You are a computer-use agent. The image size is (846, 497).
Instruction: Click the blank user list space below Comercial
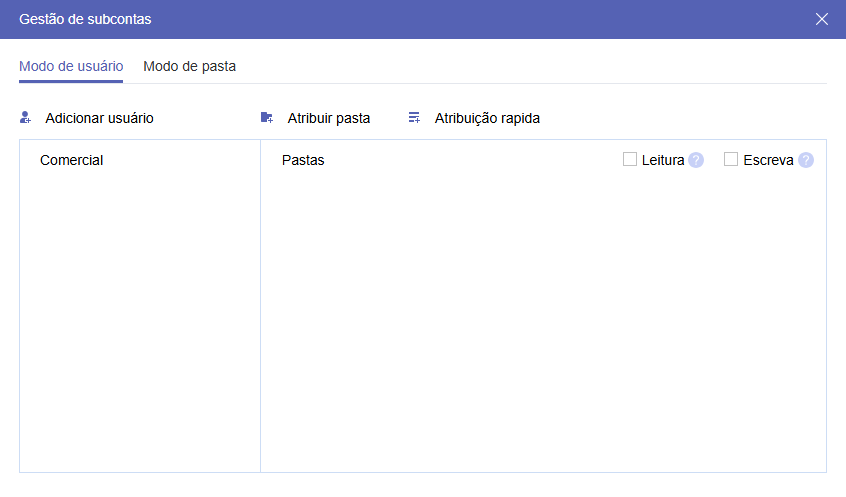click(139, 320)
